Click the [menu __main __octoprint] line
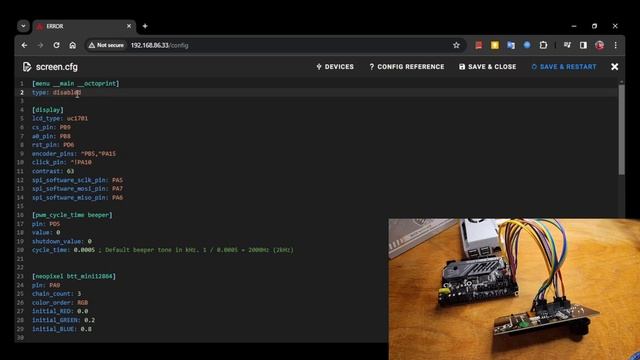The image size is (640, 360). click(x=76, y=84)
